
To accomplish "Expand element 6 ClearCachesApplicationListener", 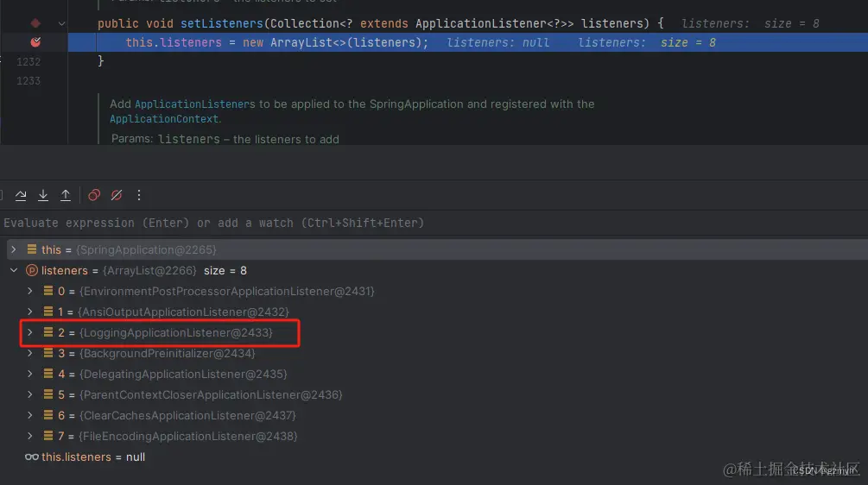I will pos(30,415).
